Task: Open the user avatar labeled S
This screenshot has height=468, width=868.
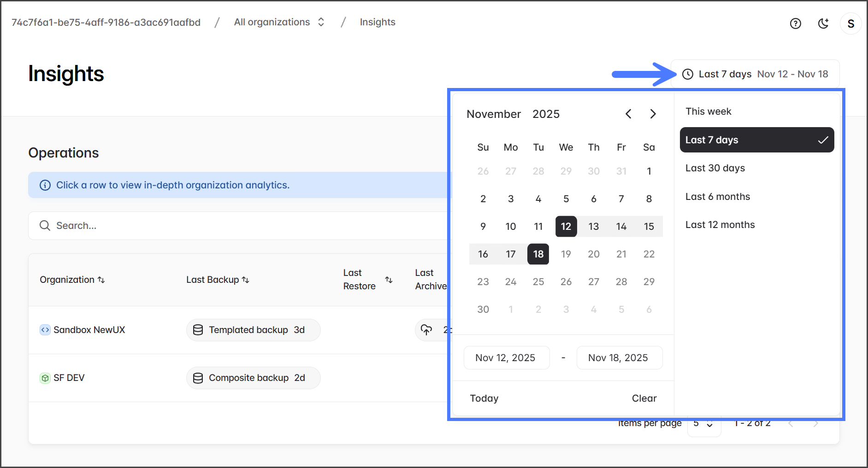Action: [850, 23]
